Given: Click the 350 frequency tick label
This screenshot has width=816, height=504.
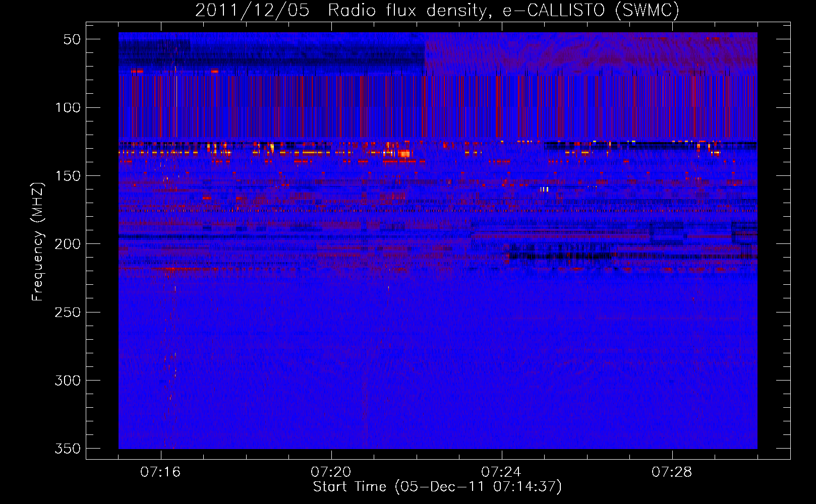Looking at the screenshot, I should pyautogui.click(x=68, y=449).
